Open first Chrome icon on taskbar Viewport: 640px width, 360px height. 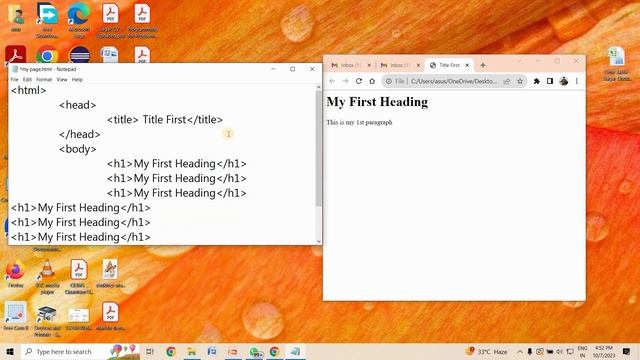pyautogui.click(x=171, y=351)
